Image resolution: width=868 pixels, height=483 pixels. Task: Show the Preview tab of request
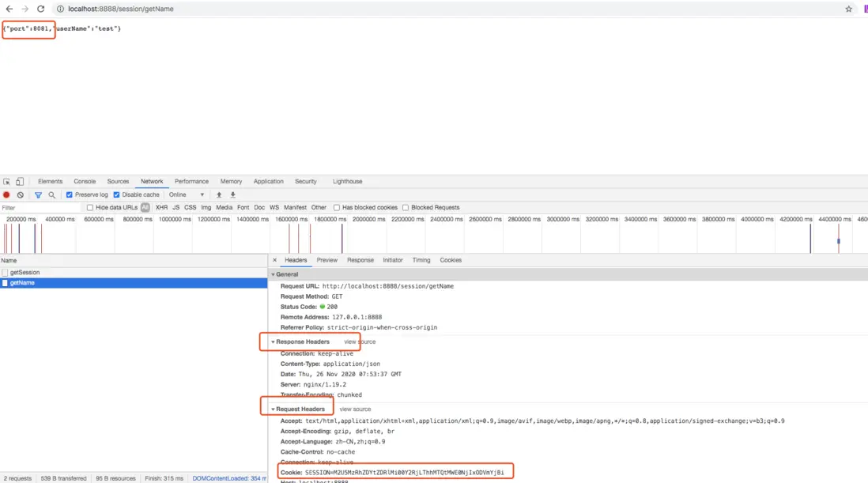tap(326, 260)
